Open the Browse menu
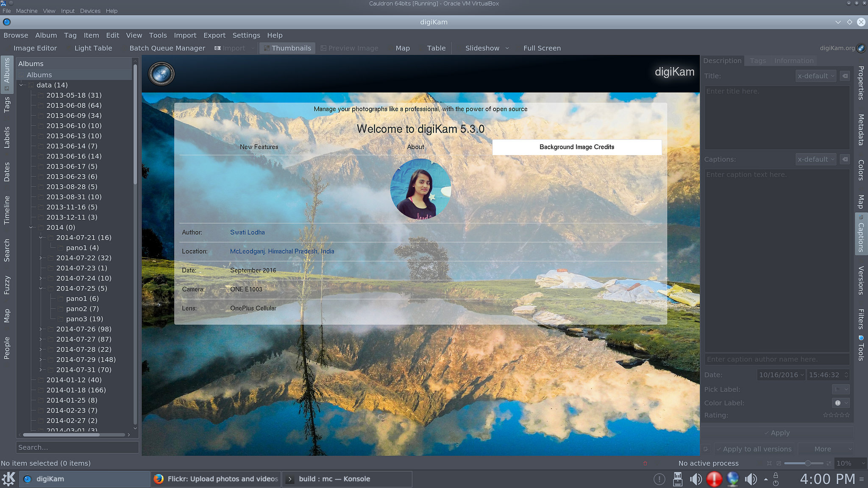 pyautogui.click(x=16, y=35)
